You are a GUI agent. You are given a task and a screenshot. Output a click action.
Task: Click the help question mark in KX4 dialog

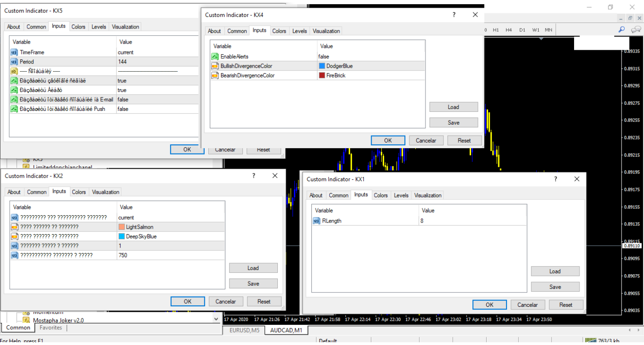(454, 15)
